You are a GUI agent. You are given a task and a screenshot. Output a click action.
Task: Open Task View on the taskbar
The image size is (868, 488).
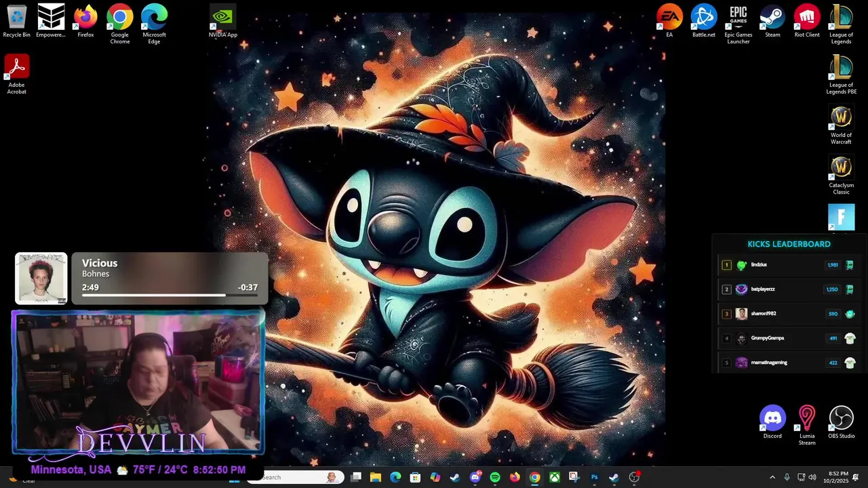356,477
